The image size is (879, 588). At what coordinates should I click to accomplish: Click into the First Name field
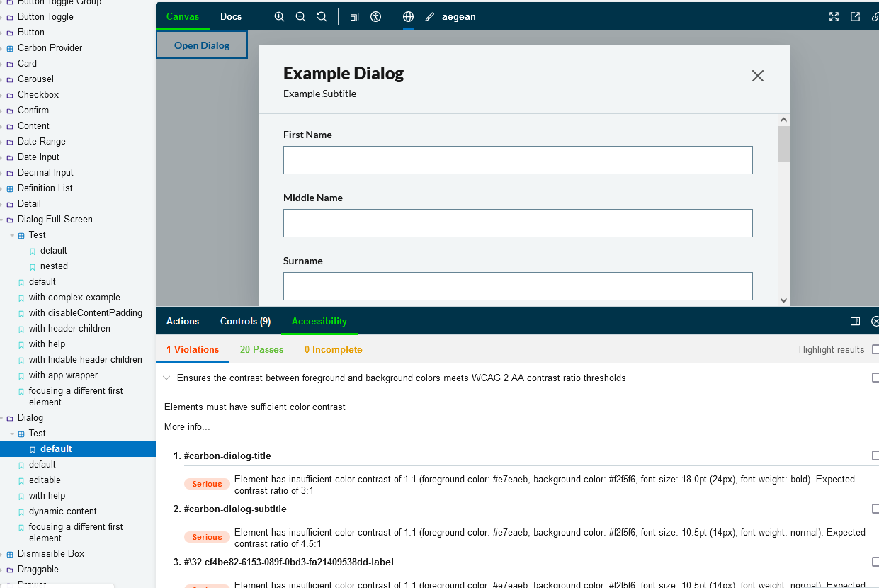pyautogui.click(x=518, y=160)
